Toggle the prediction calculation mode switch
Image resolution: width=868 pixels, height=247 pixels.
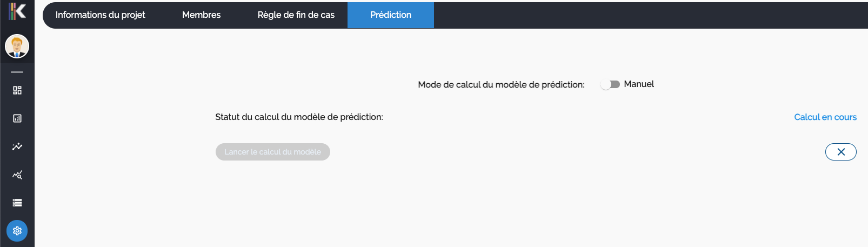click(610, 84)
